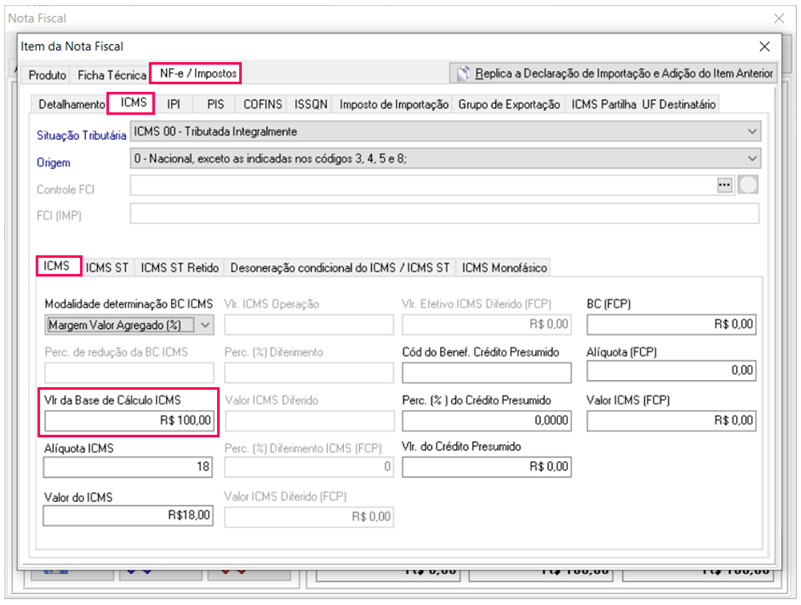Close the Item da Nota Fiscal dialog
This screenshot has width=801, height=605.
(x=765, y=46)
